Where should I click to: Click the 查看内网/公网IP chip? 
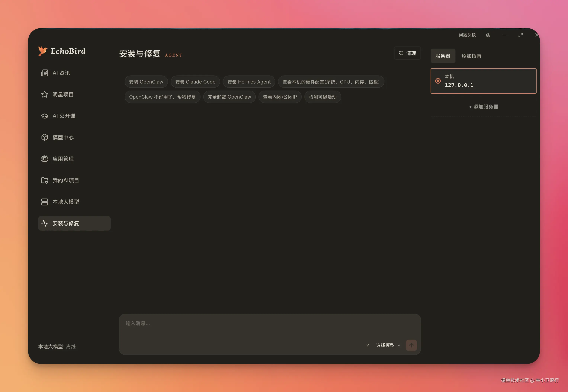tap(280, 97)
